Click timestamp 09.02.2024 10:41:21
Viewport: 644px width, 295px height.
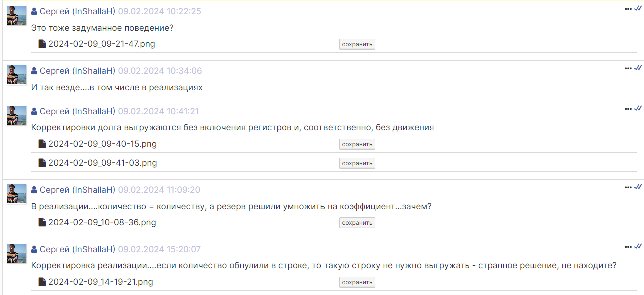tap(159, 111)
